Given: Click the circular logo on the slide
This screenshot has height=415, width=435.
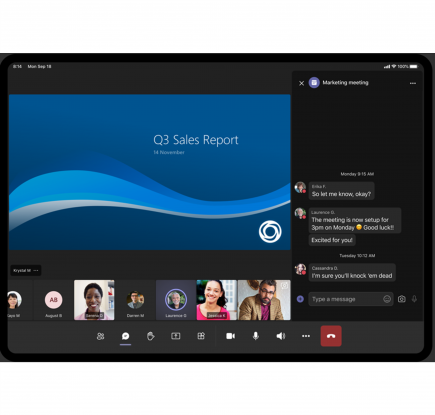Looking at the screenshot, I should point(270,231).
